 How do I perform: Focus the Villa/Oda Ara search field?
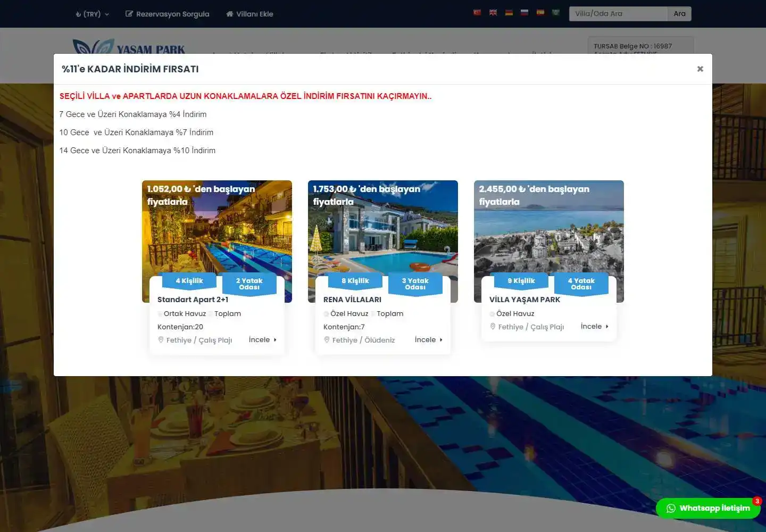(x=618, y=14)
